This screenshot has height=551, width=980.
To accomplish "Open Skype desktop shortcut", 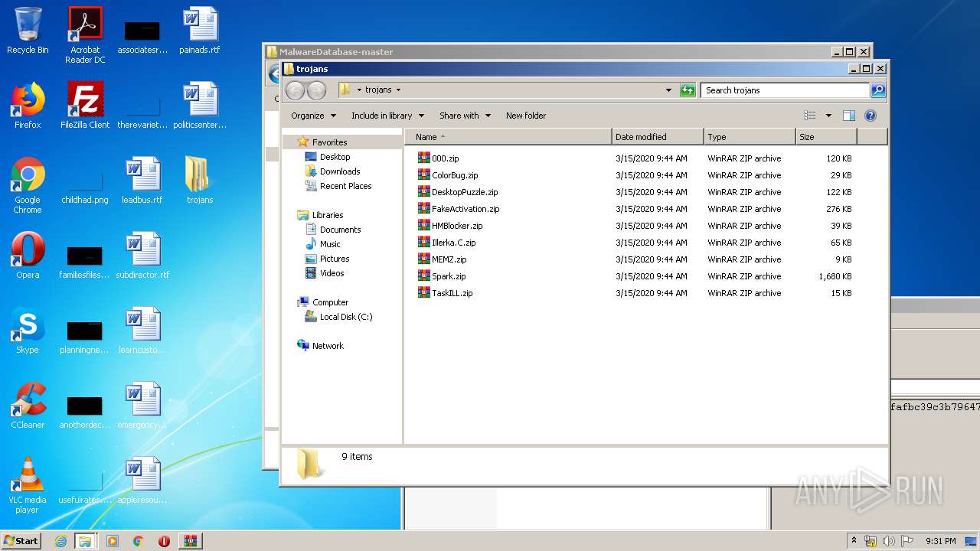I will 28,331.
